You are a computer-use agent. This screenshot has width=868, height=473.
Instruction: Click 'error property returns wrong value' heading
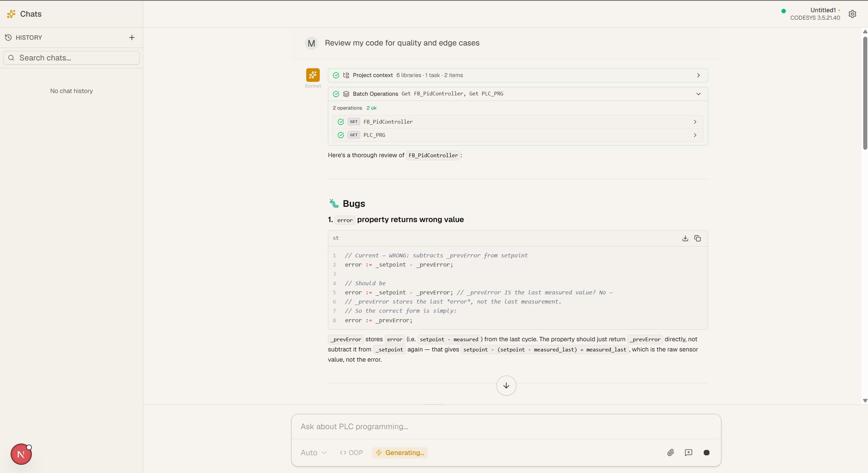coord(396,220)
